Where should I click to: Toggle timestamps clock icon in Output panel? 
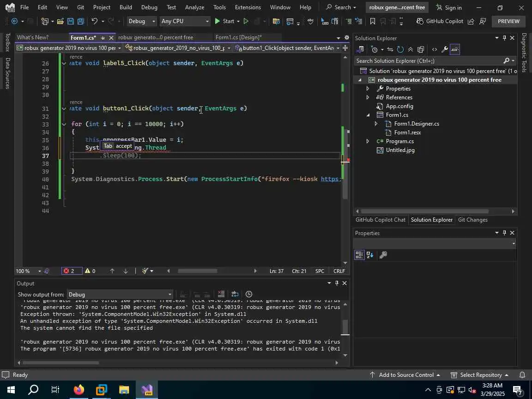[249, 294]
